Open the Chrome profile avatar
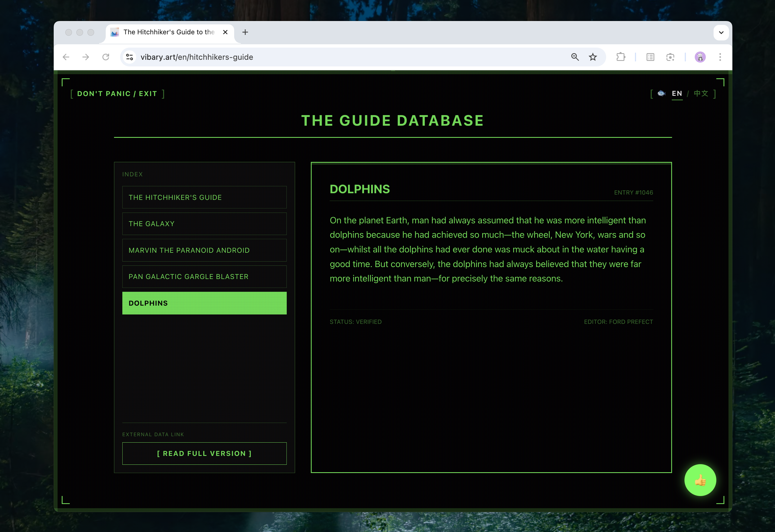 coord(700,57)
